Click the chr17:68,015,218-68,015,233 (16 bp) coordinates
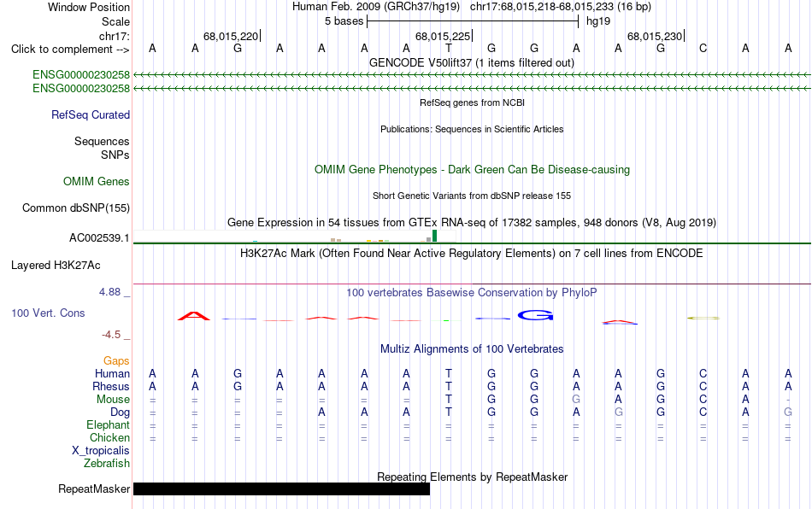 pyautogui.click(x=561, y=7)
